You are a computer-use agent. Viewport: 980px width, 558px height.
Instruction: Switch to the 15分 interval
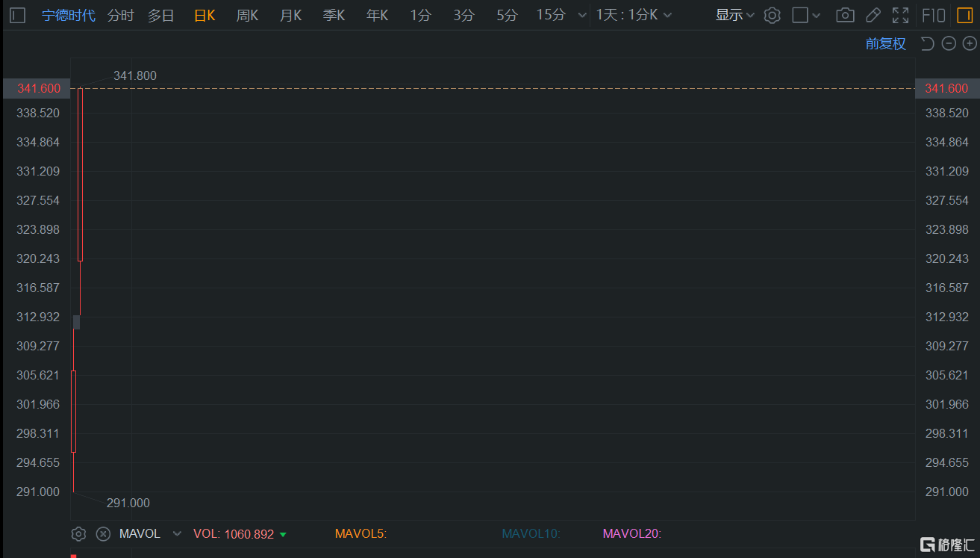point(551,15)
